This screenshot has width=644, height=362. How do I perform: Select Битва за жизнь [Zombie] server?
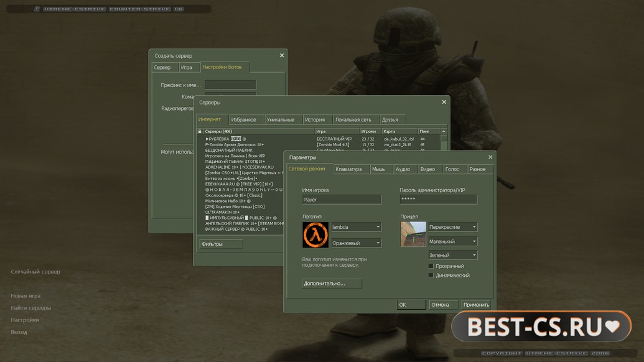click(241, 179)
